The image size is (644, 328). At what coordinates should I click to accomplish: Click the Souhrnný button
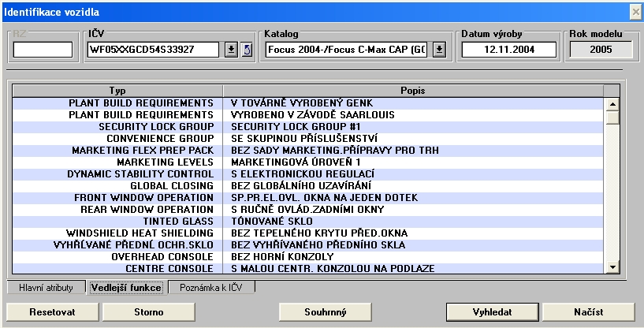click(x=326, y=311)
